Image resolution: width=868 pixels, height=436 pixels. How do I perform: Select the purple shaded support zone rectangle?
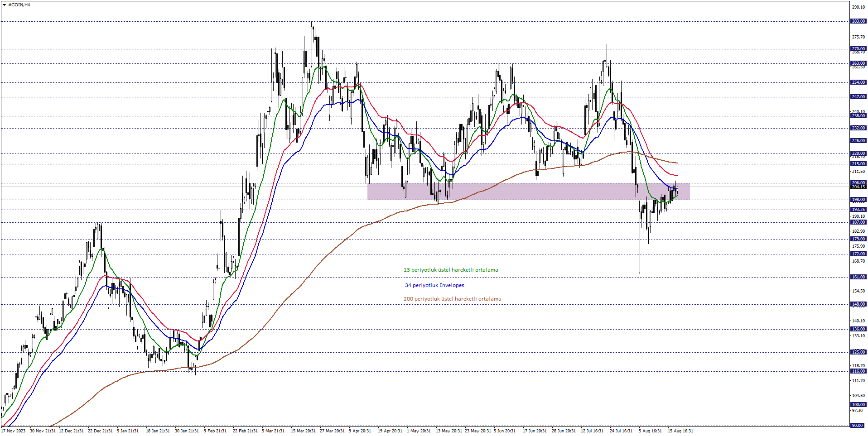[528, 192]
